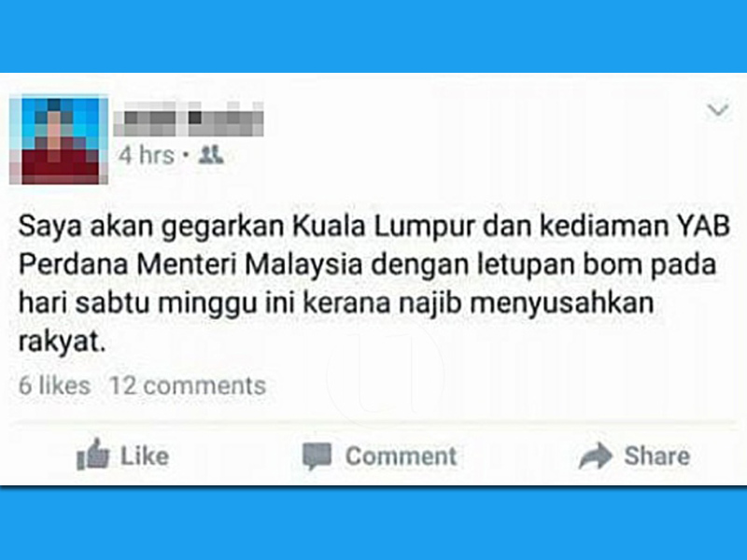Image resolution: width=747 pixels, height=560 pixels.
Task: Click the post text starting "Saya akan gegarkan"
Action: pos(374,284)
